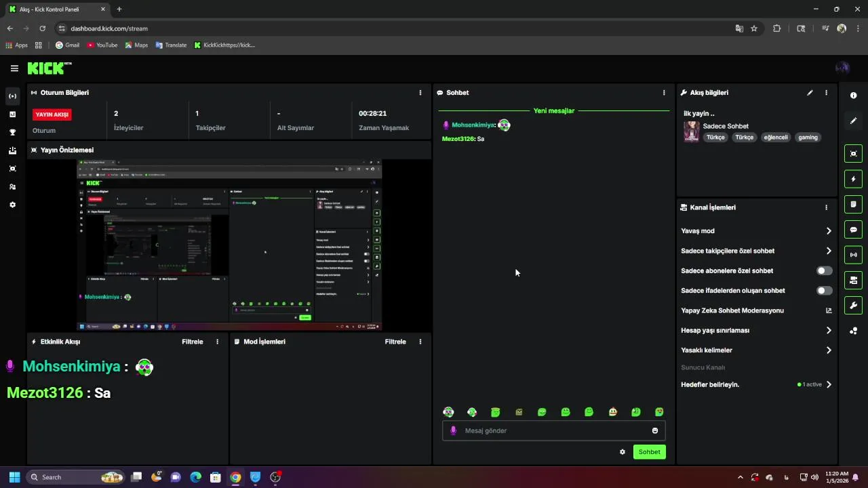The height and width of the screenshot is (488, 868).
Task: Open Apps shortcut in bookmarks bar
Action: pos(17,45)
